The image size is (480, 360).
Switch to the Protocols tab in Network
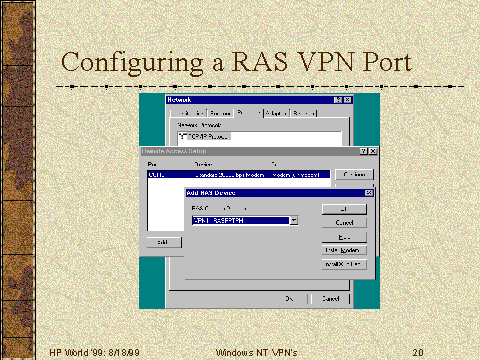coord(248,113)
